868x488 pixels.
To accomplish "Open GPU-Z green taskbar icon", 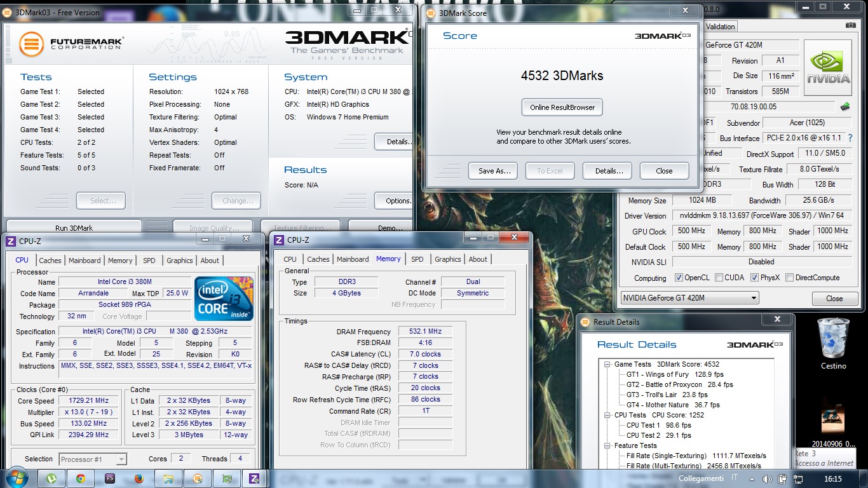I will tap(227, 478).
